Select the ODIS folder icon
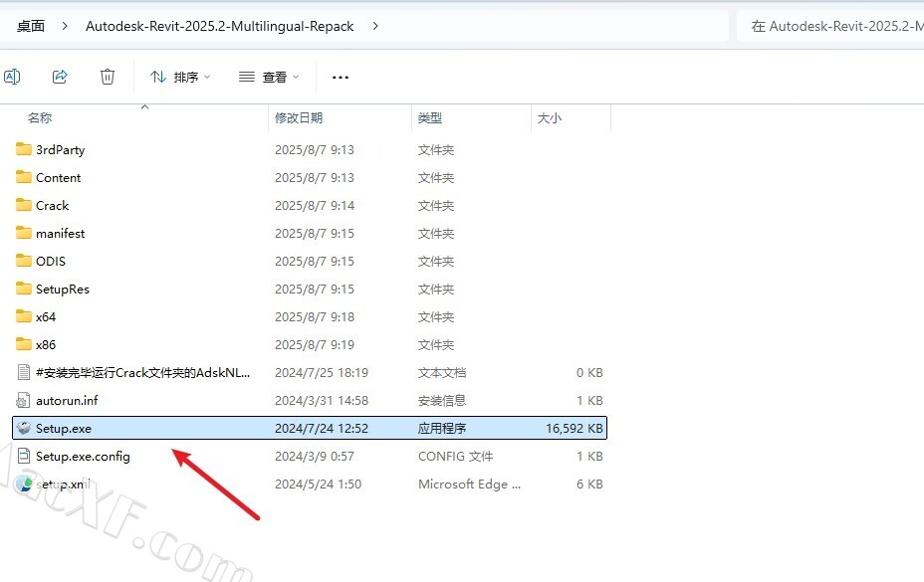This screenshot has width=924, height=582. (24, 261)
